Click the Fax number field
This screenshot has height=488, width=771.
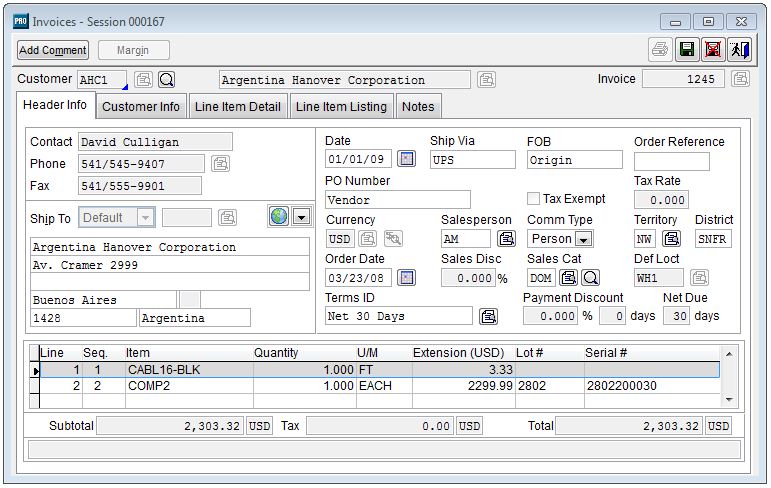(140, 186)
